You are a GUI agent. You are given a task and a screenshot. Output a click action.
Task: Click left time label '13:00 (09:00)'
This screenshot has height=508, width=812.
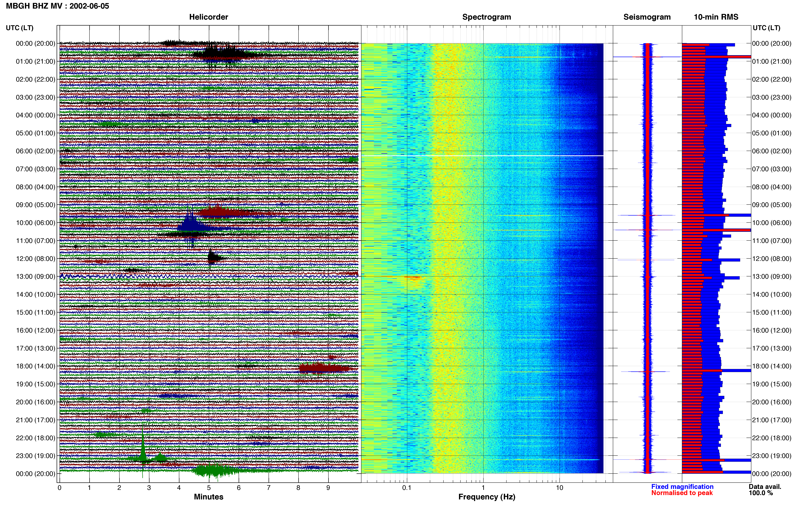(36, 277)
